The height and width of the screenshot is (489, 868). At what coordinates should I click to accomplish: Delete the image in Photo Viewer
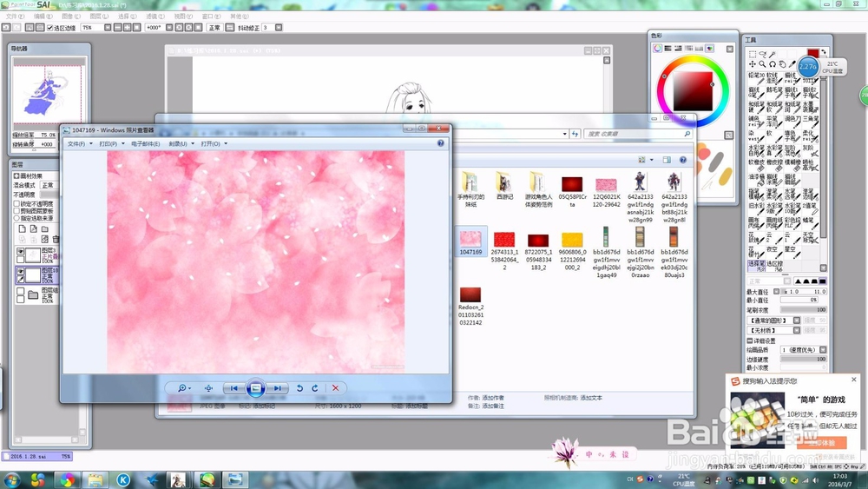tap(335, 388)
